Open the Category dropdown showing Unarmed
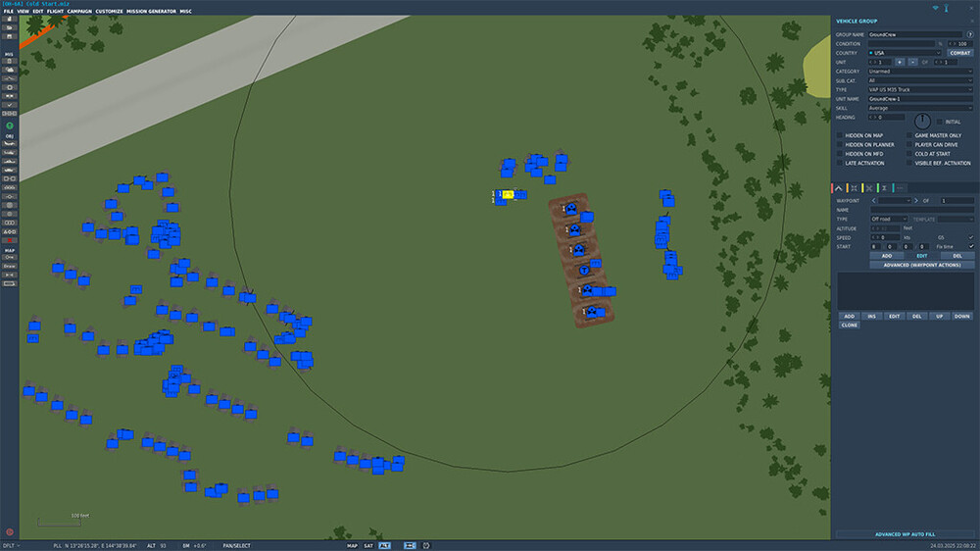The height and width of the screenshot is (551, 980). (920, 72)
